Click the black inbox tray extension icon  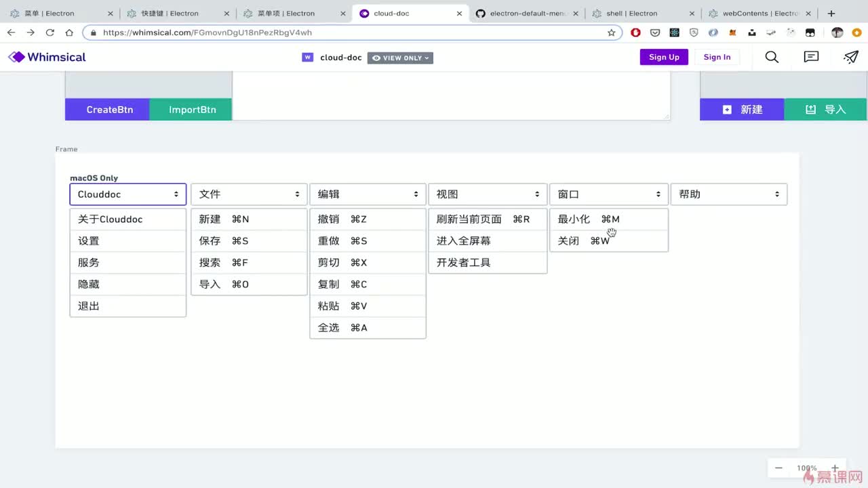[752, 33]
